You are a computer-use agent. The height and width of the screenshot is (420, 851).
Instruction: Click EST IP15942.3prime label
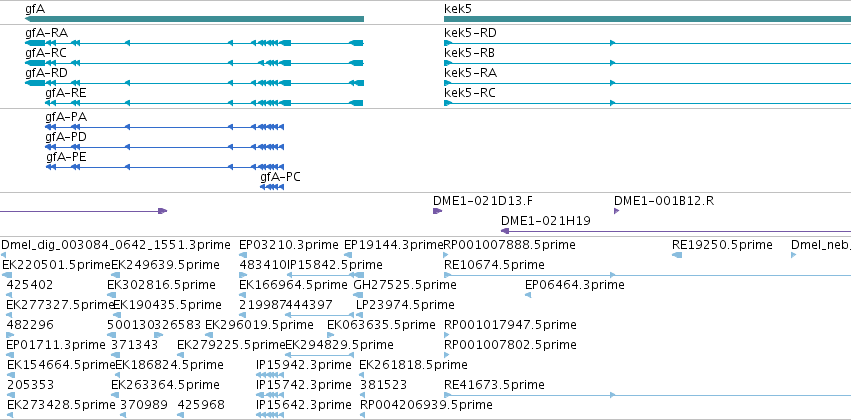[303, 365]
